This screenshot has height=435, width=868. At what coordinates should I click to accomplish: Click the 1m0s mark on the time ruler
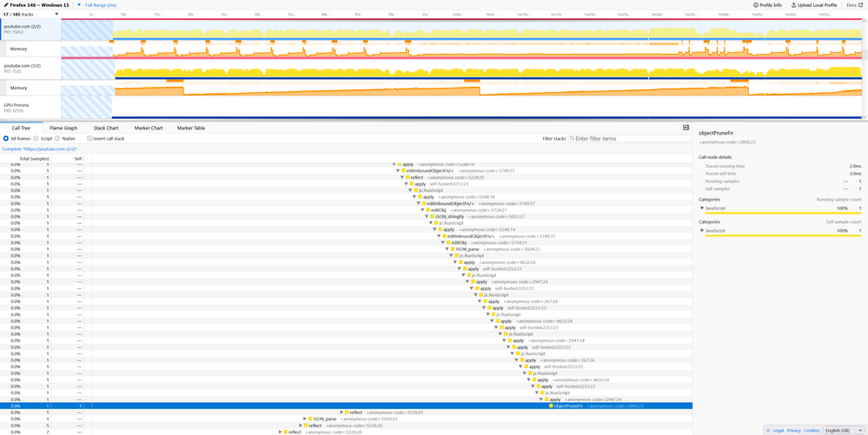click(x=456, y=14)
